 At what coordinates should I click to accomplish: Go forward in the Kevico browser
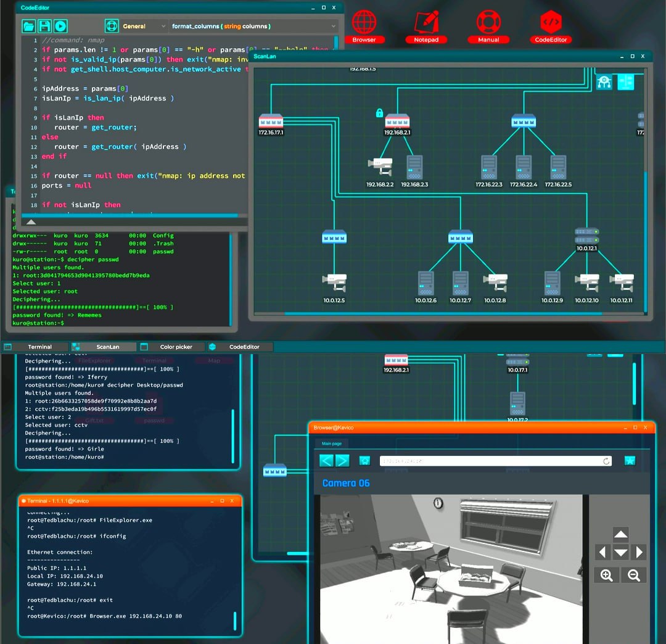(342, 461)
